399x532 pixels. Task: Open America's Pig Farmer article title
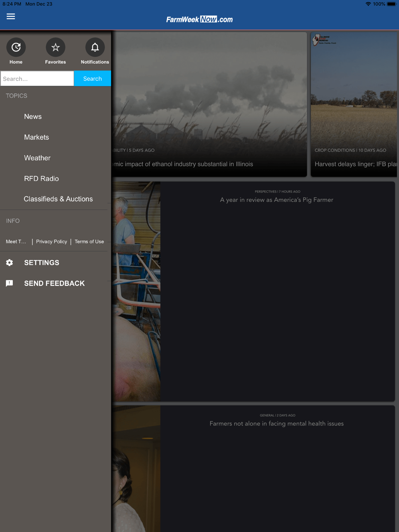[277, 200]
